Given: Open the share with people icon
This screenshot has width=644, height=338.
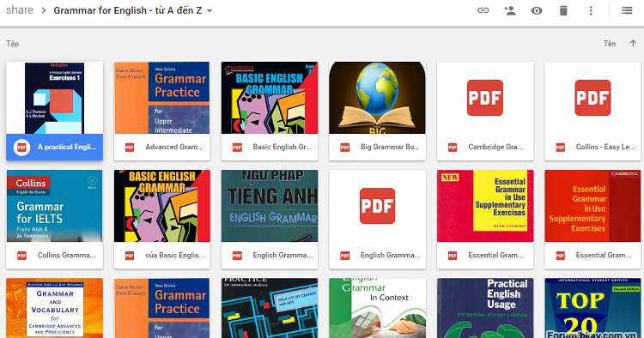Looking at the screenshot, I should [x=510, y=10].
